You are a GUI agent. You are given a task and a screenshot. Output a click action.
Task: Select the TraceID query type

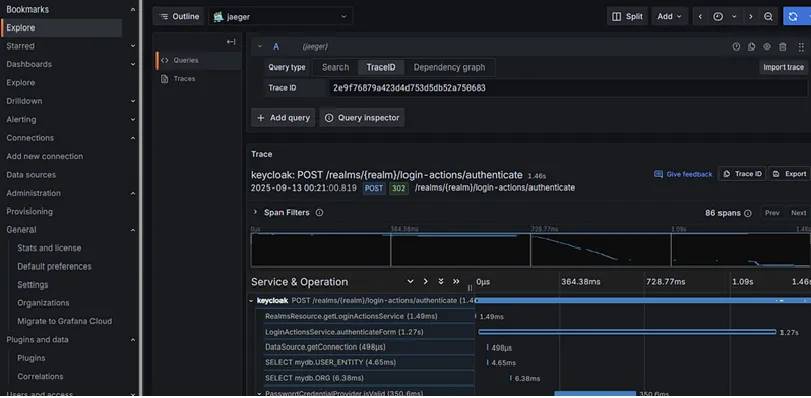coord(381,67)
